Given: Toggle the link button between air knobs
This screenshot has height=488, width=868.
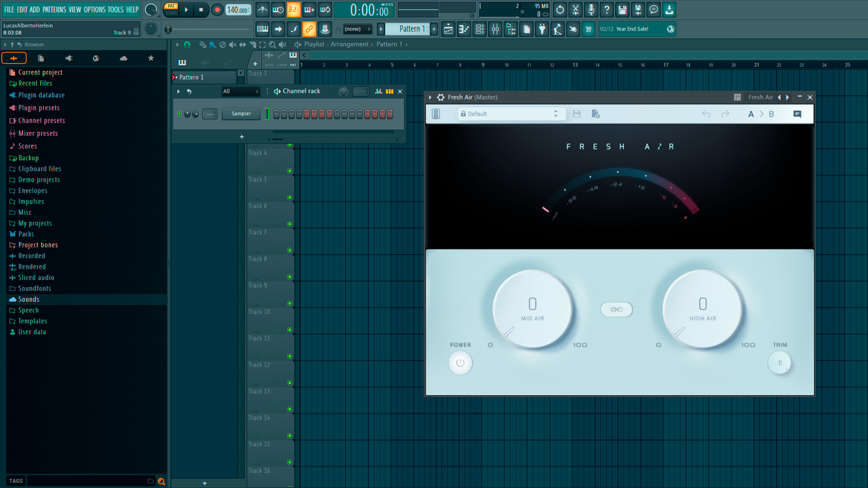Looking at the screenshot, I should click(x=616, y=309).
